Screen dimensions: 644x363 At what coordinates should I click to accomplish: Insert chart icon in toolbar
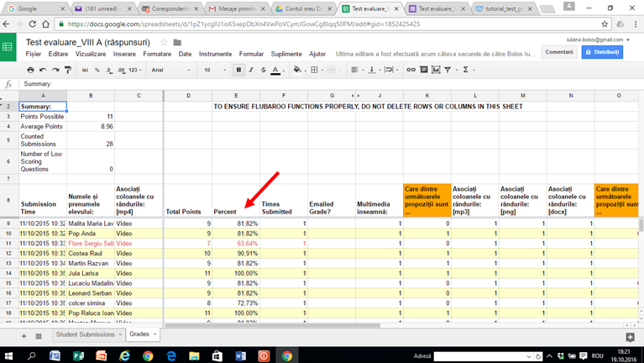tap(436, 70)
